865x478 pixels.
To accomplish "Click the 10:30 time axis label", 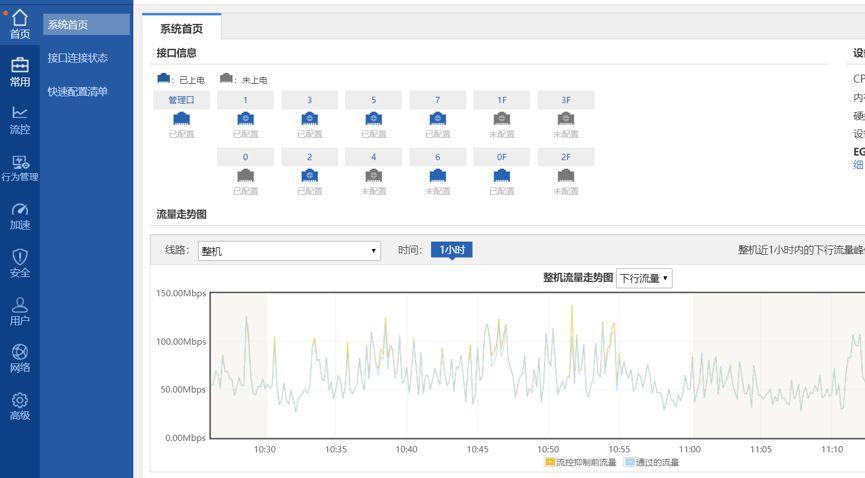I will [x=265, y=449].
